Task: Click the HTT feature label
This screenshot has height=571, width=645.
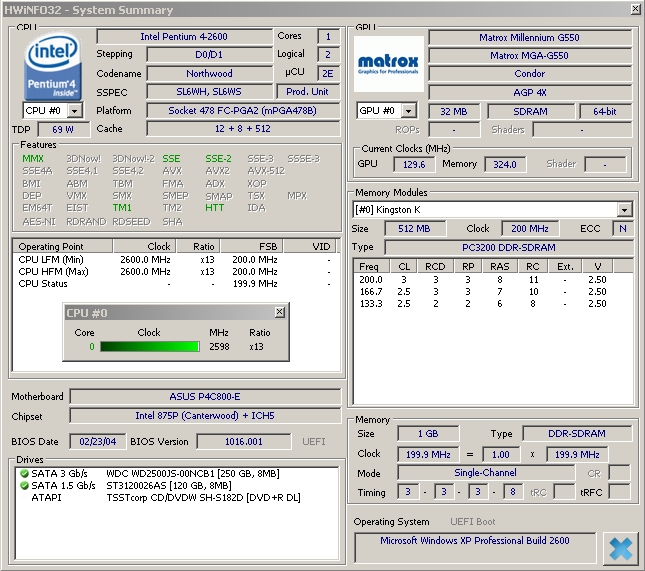Action: [215, 208]
